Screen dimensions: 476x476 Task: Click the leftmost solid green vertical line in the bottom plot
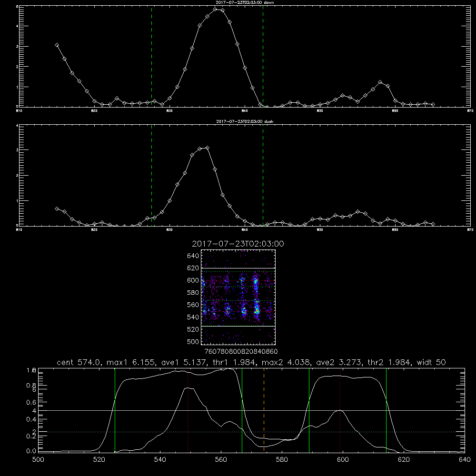click(x=115, y=410)
